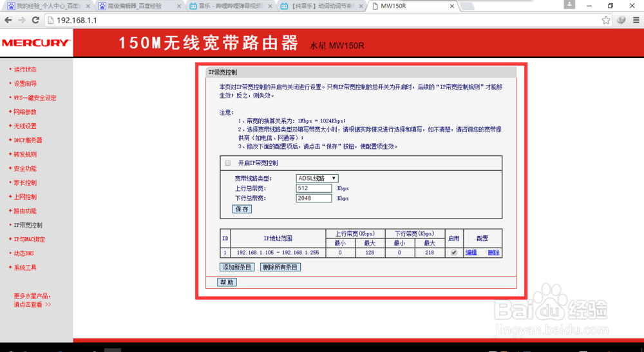
Task: Click the 上行带宽(Kbps) column header
Action: 355,233
